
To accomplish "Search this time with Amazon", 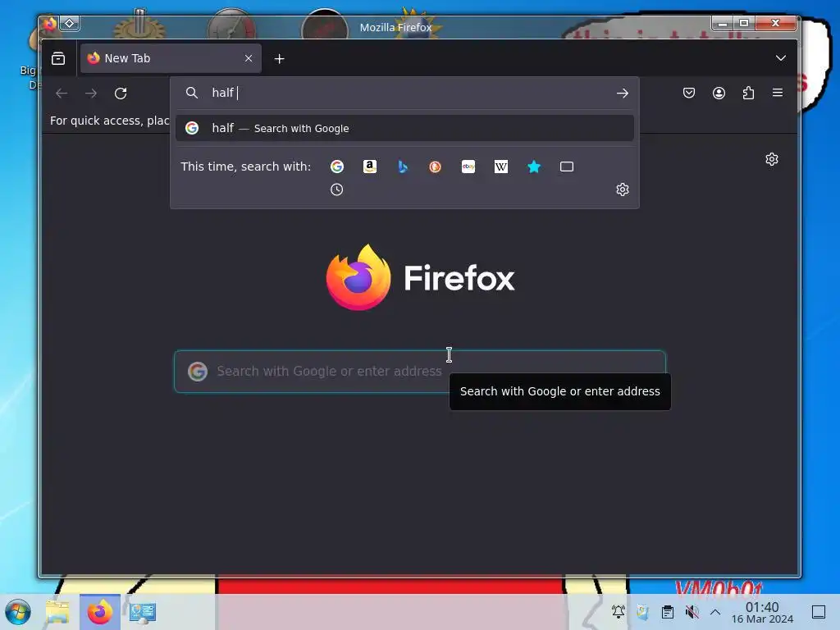I will [x=370, y=167].
